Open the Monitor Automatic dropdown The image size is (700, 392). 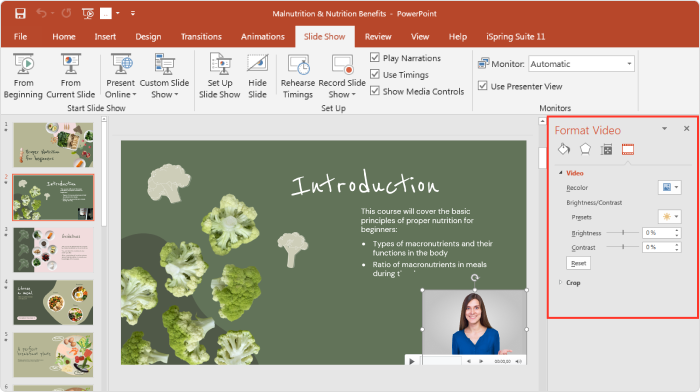pos(581,64)
